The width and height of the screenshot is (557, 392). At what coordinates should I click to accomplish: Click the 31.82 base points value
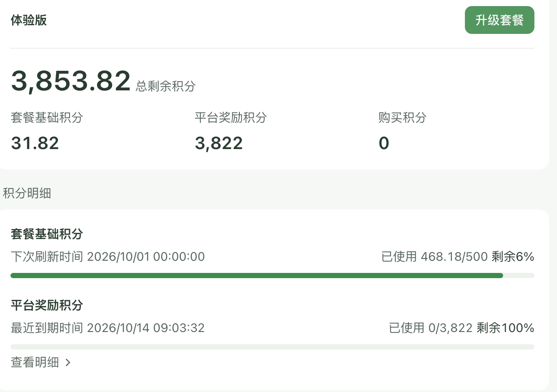click(x=35, y=143)
